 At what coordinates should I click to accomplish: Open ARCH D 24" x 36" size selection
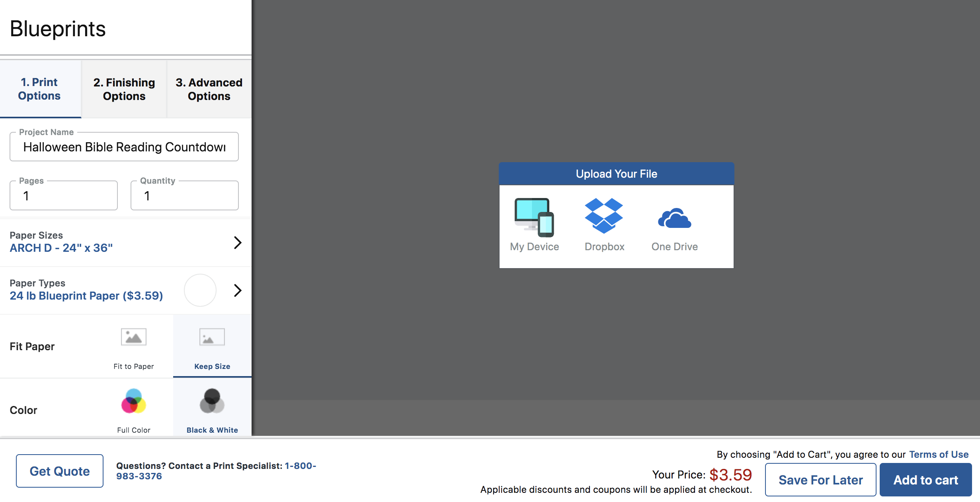point(61,248)
